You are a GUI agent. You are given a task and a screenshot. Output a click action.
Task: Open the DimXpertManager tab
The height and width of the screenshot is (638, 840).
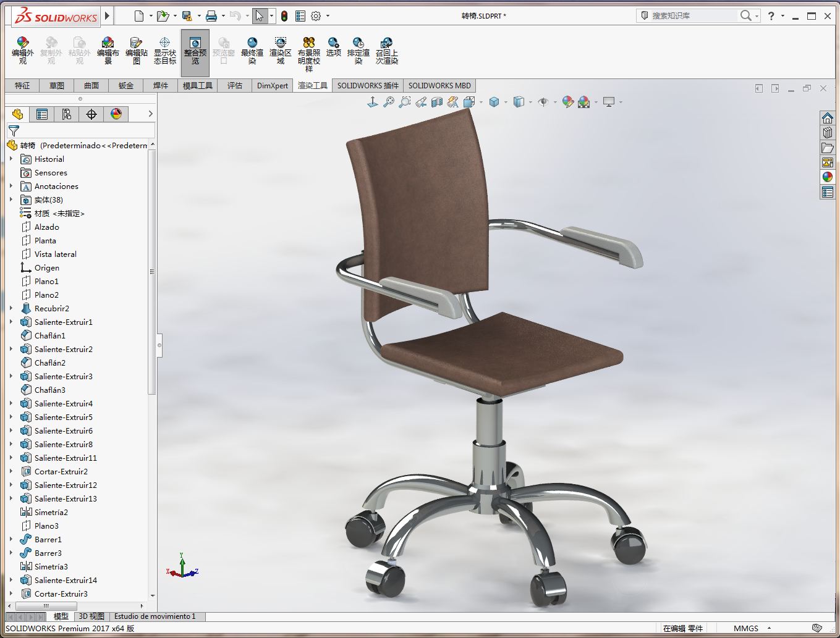pyautogui.click(x=91, y=114)
